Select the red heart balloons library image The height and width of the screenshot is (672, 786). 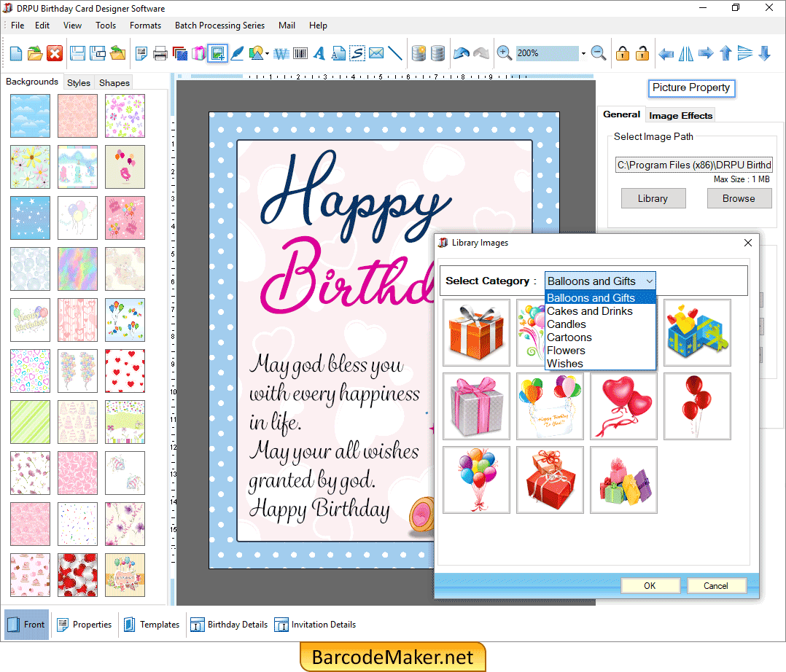623,407
